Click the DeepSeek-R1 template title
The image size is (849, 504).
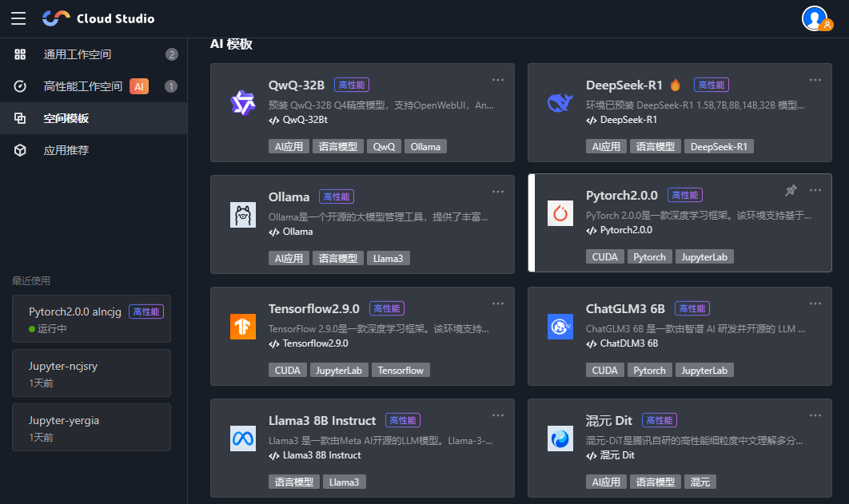pyautogui.click(x=624, y=85)
